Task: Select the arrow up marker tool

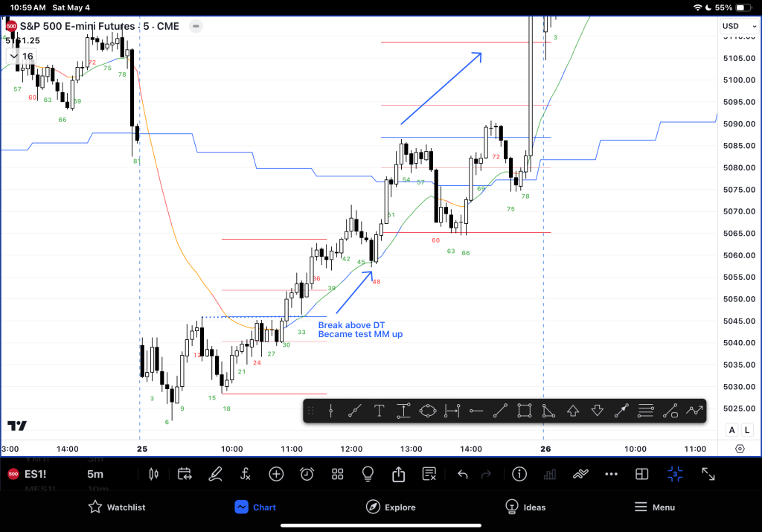Action: (x=573, y=410)
